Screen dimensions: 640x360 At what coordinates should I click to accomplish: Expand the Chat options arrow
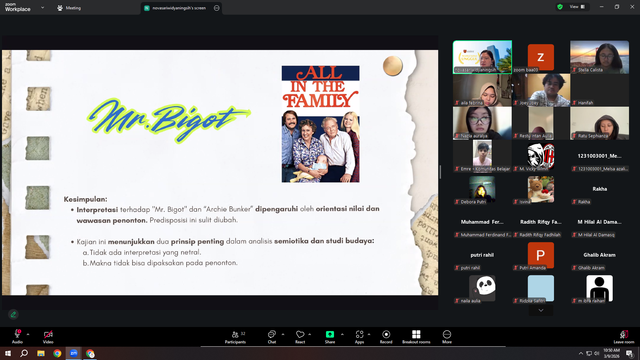[x=283, y=334]
